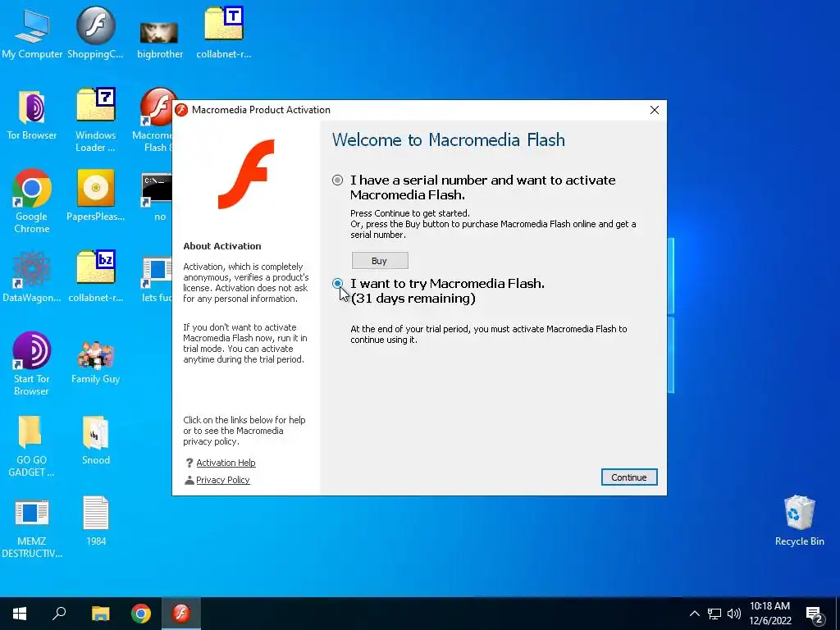Click the Continue button

coord(629,477)
